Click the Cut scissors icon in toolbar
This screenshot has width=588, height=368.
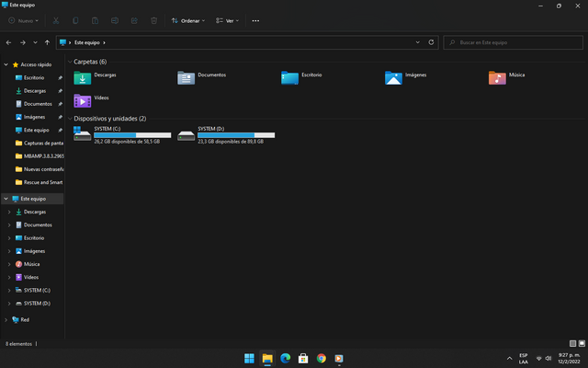click(x=56, y=20)
